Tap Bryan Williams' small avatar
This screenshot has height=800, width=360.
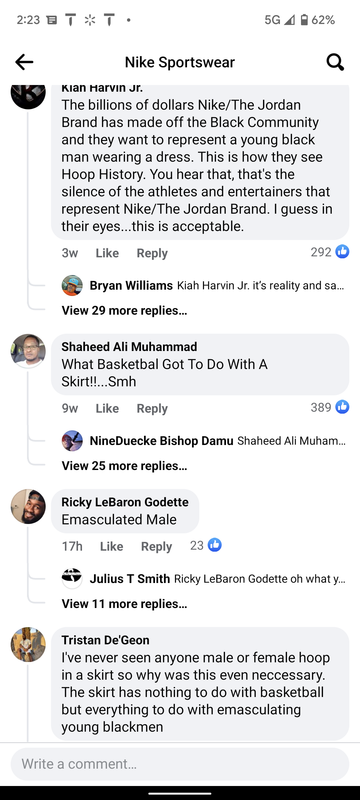[x=72, y=285]
